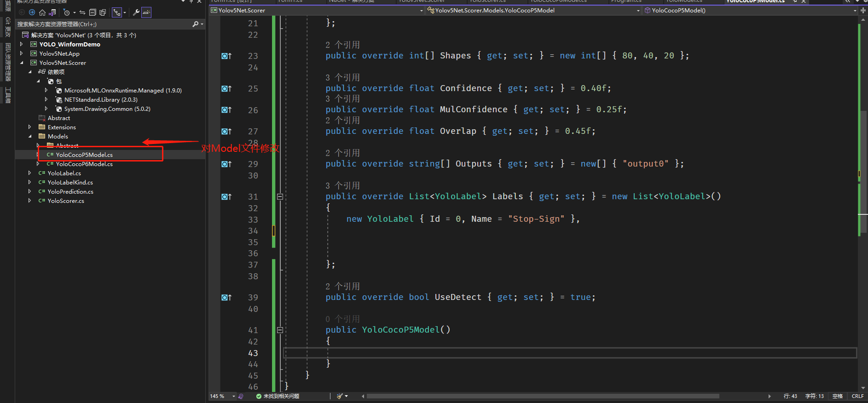Collapse all items with the Collapse All icon
Viewport: 868px width, 403px height.
[x=92, y=12]
